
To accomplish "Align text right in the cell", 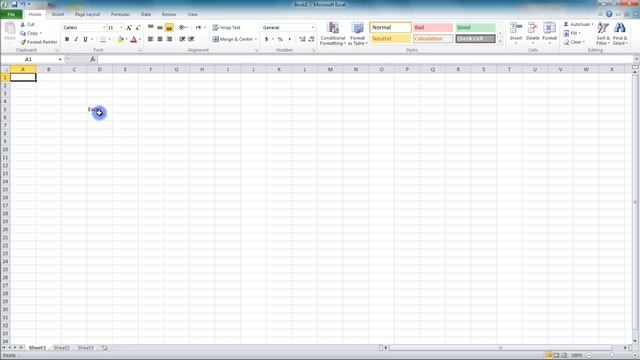I will point(169,39).
